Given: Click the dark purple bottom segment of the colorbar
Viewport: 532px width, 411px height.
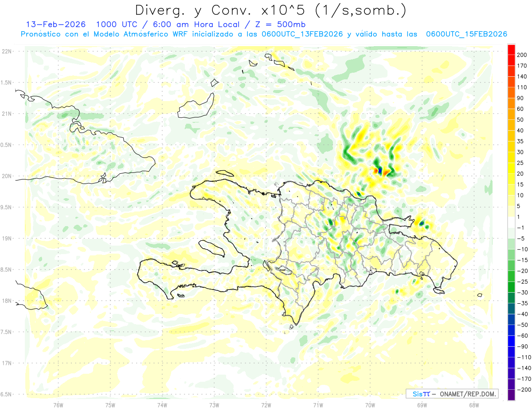Looking at the screenshot, I should click(511, 395).
